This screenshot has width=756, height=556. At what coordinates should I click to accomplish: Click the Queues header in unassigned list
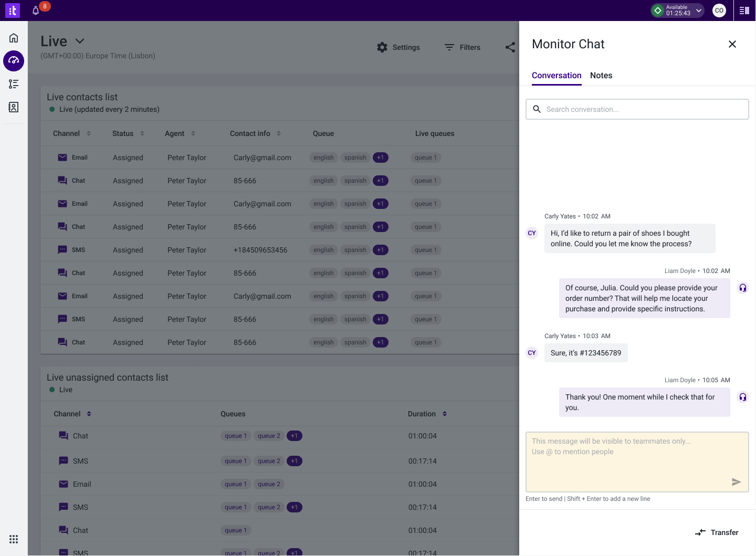(233, 414)
